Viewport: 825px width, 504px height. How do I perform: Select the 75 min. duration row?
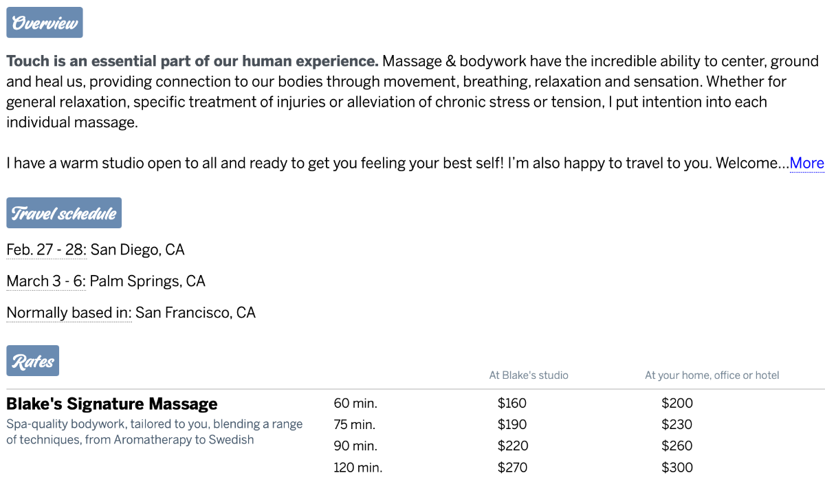pyautogui.click(x=355, y=424)
